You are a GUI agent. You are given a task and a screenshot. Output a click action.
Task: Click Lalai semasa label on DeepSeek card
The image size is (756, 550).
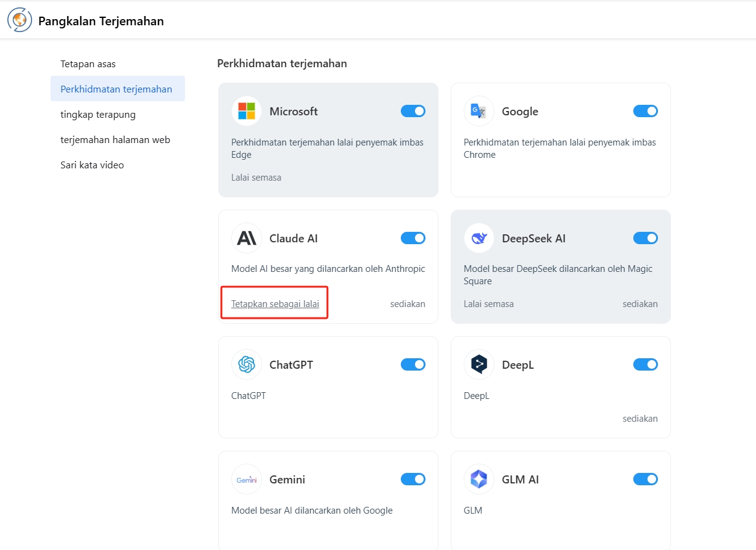click(488, 304)
